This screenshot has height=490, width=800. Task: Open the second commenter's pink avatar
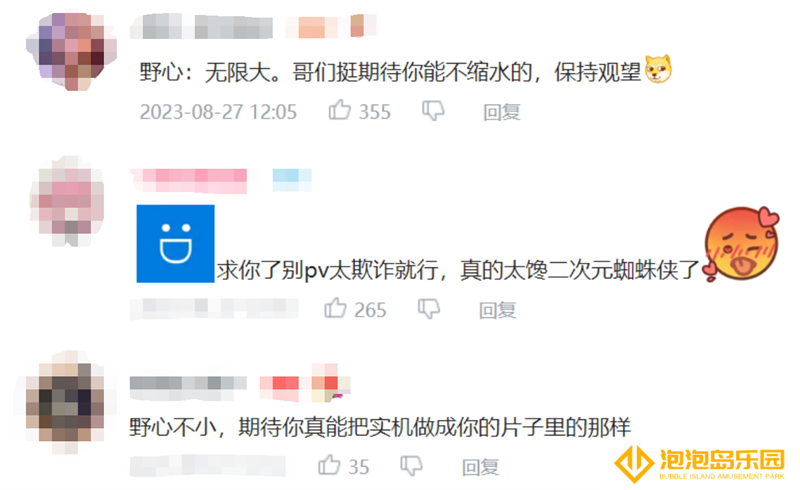point(67,201)
